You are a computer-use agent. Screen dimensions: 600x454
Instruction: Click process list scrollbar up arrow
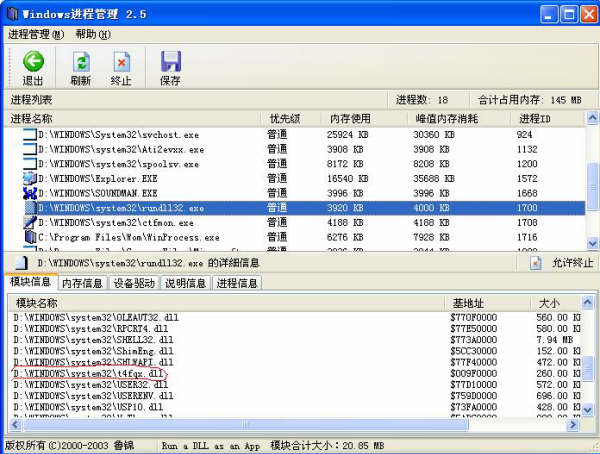coord(592,118)
